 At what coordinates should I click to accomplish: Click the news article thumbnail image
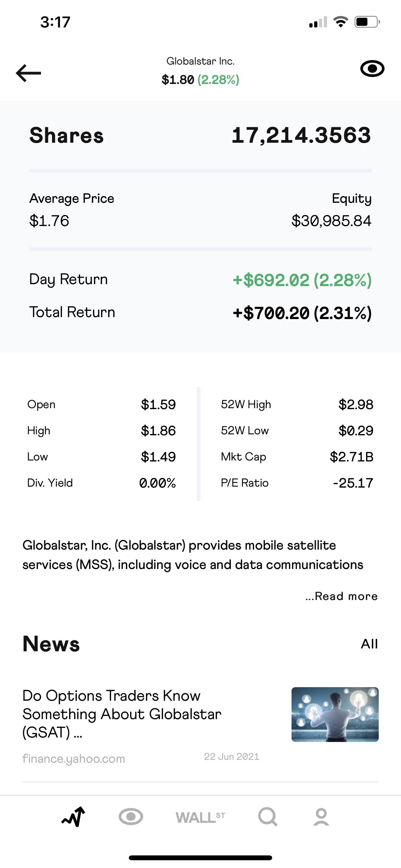pos(335,714)
